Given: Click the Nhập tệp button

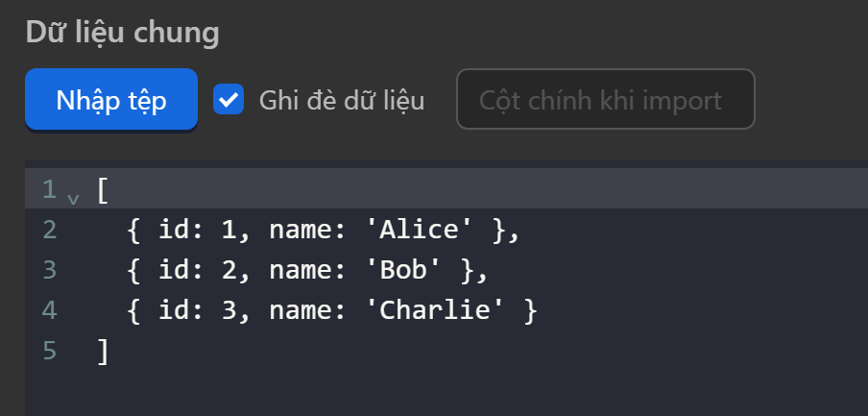Looking at the screenshot, I should pos(111,100).
